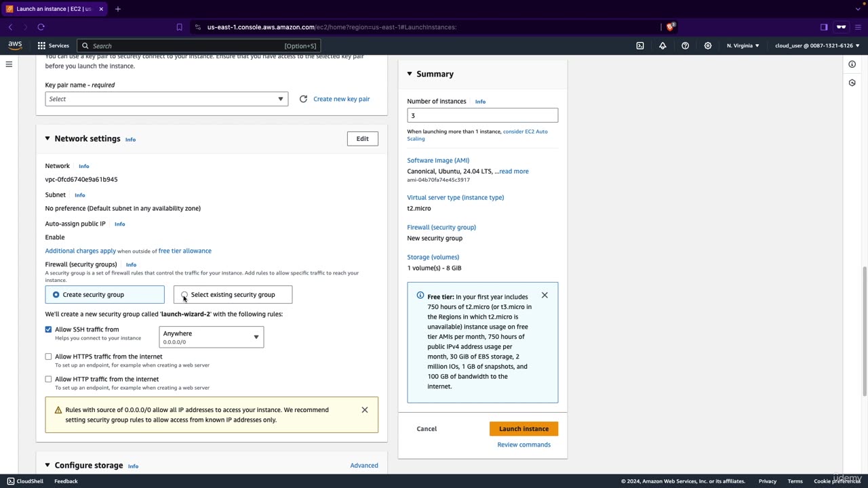Bookmark this page in address bar
This screenshot has width=868, height=488.
(179, 27)
